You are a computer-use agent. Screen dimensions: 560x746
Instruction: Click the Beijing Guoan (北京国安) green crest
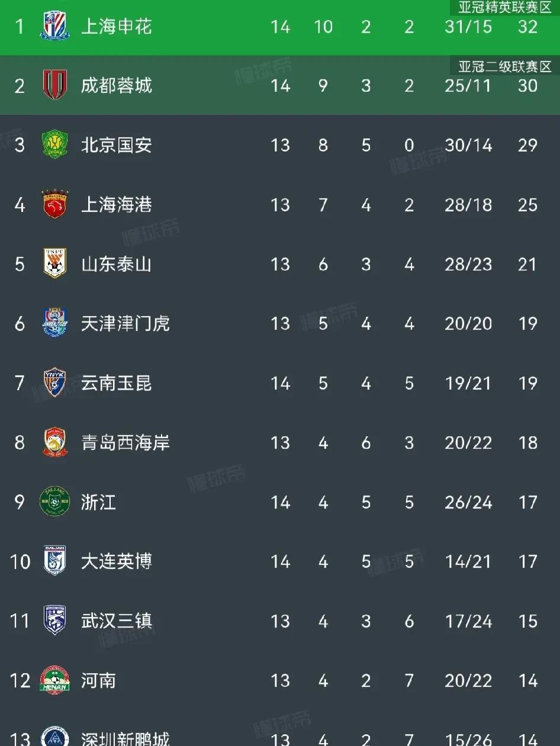[x=54, y=145]
